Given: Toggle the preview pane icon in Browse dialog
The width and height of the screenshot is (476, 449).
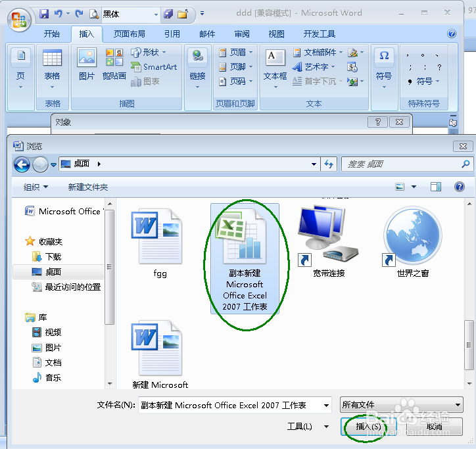Looking at the screenshot, I should click(x=436, y=187).
